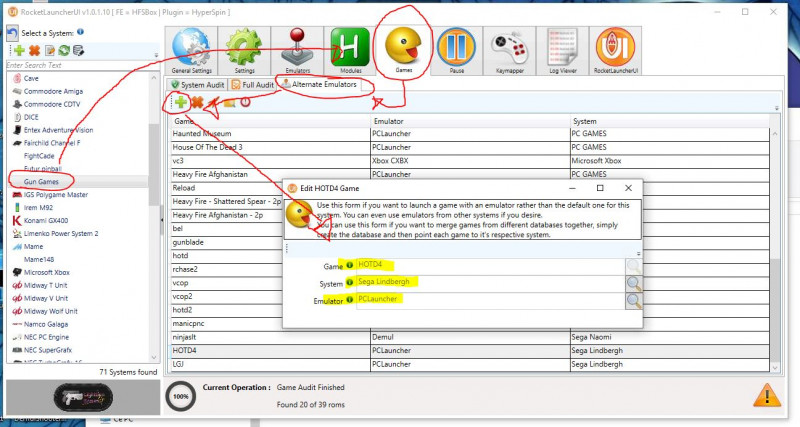Click the search icon for the System field

click(633, 283)
